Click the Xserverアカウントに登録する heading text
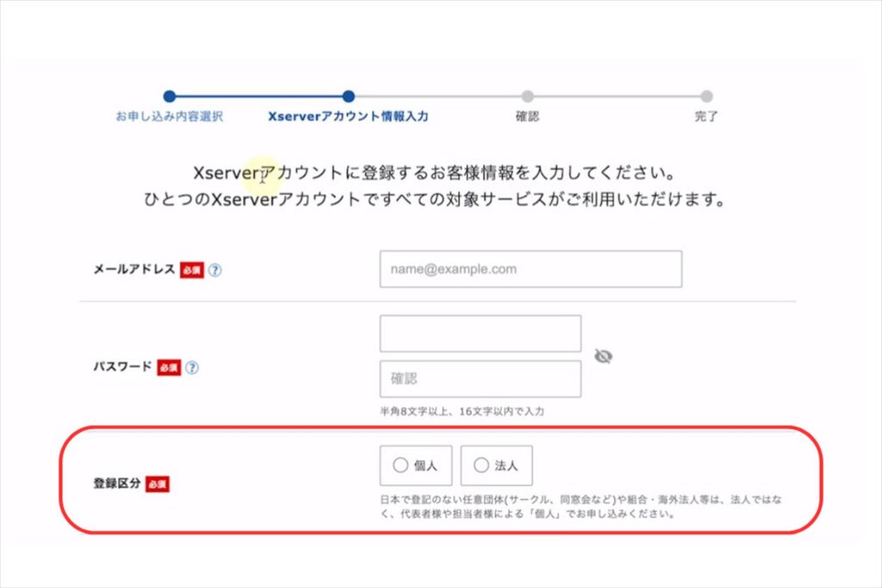The height and width of the screenshot is (588, 882). (434, 172)
